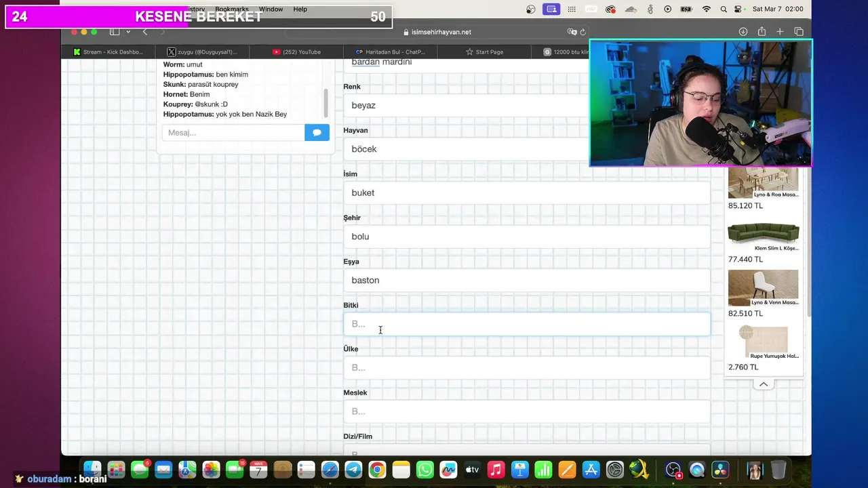The width and height of the screenshot is (868, 488).
Task: Open Messages from the Dock
Action: [140, 469]
